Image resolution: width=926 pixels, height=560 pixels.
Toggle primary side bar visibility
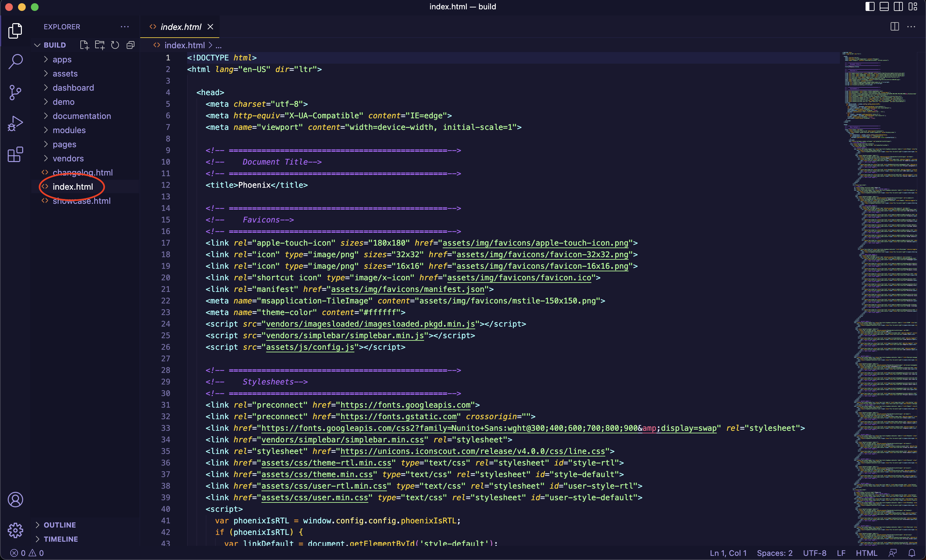pyautogui.click(x=870, y=6)
